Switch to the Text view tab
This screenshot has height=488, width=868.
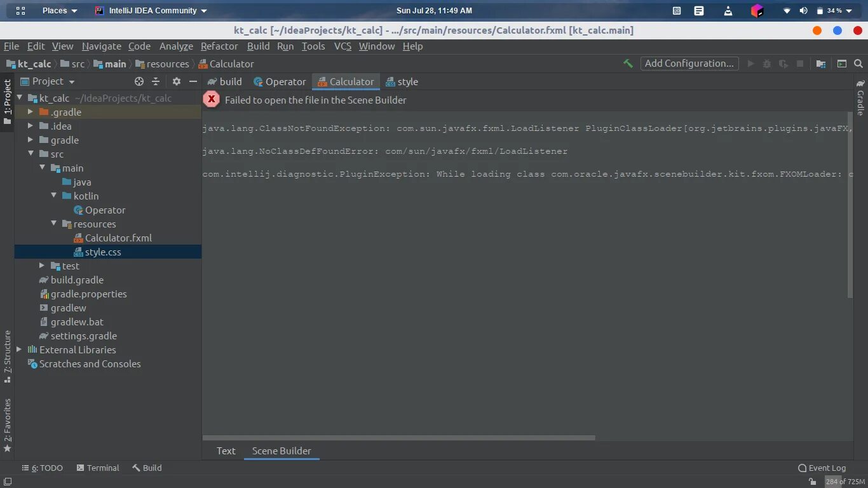[226, 451]
